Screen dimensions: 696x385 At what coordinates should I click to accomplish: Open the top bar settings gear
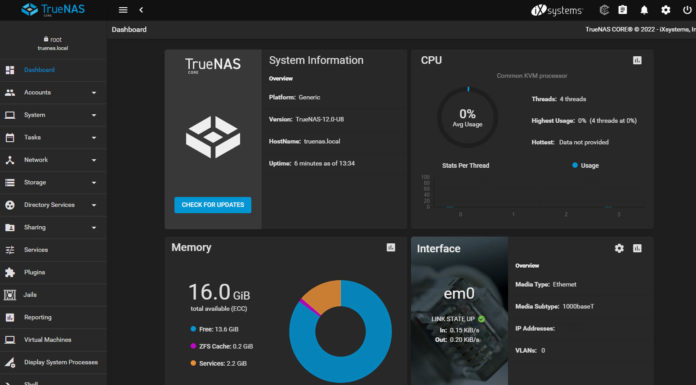point(665,10)
